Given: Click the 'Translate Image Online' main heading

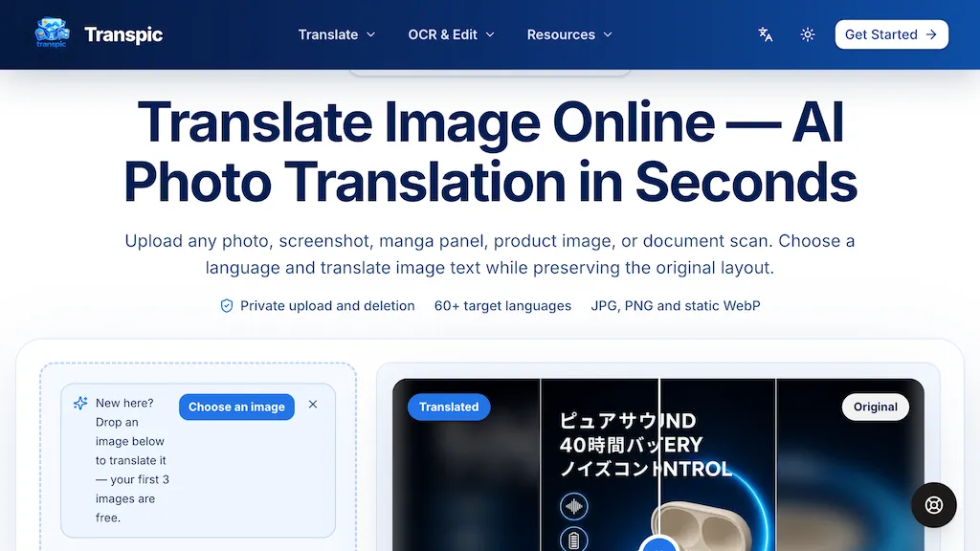Looking at the screenshot, I should point(490,152).
